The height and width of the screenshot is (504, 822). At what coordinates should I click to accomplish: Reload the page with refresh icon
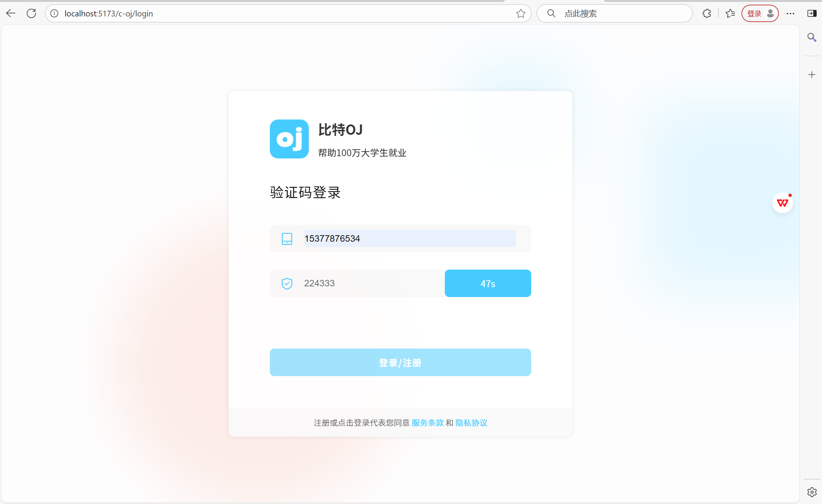coord(31,13)
